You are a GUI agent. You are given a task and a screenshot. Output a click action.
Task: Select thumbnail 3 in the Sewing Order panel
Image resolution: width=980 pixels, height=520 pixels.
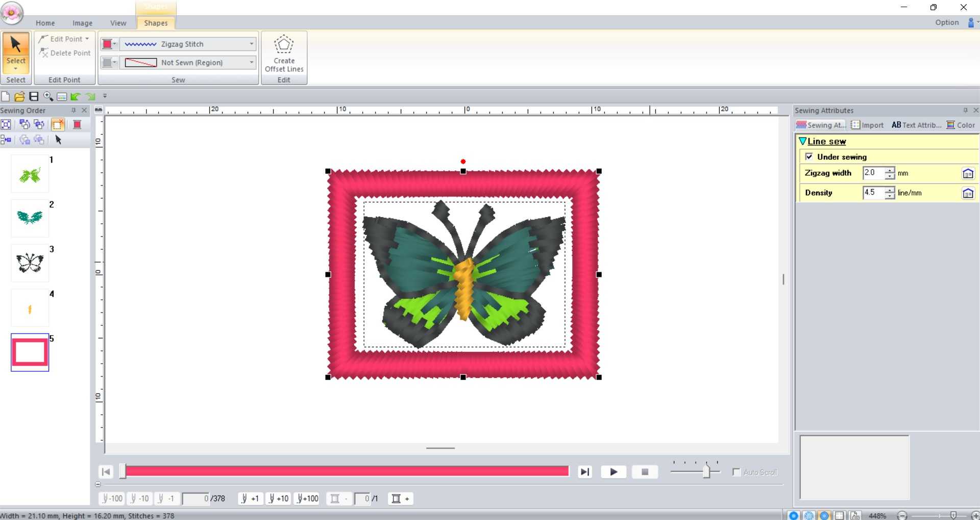(30, 263)
